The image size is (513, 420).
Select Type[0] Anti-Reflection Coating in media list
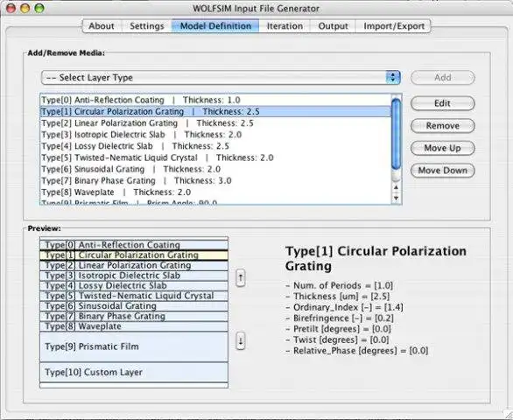tap(215, 100)
